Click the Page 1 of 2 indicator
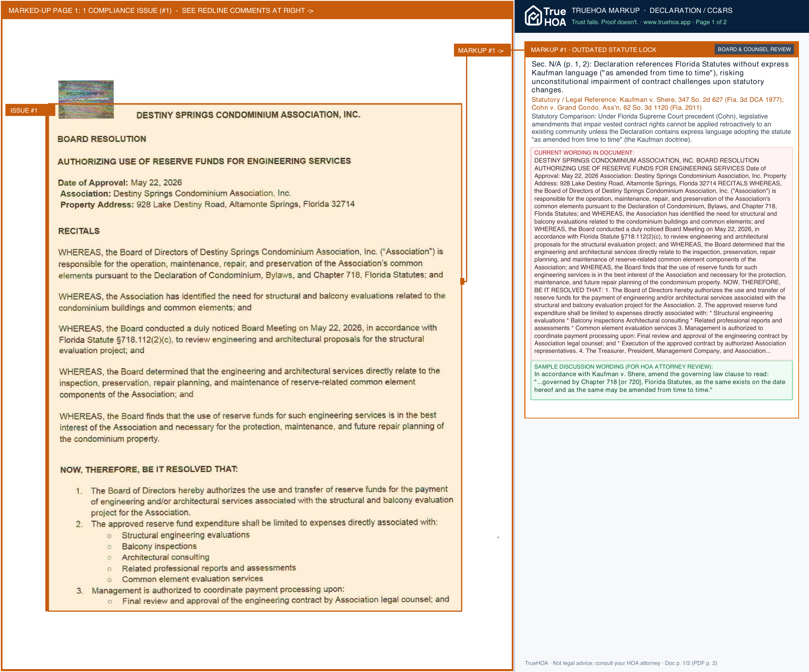The width and height of the screenshot is (809, 672). [711, 22]
